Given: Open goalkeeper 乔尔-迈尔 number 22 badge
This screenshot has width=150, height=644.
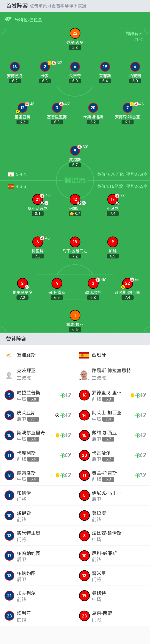Looking at the screenshot, I should pos(75,33).
